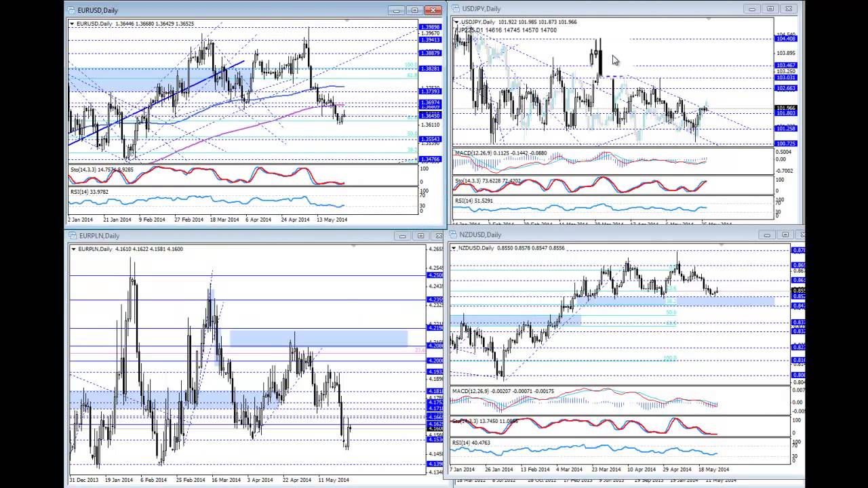Click the 100.725 price level label in USDJPY

click(786, 144)
